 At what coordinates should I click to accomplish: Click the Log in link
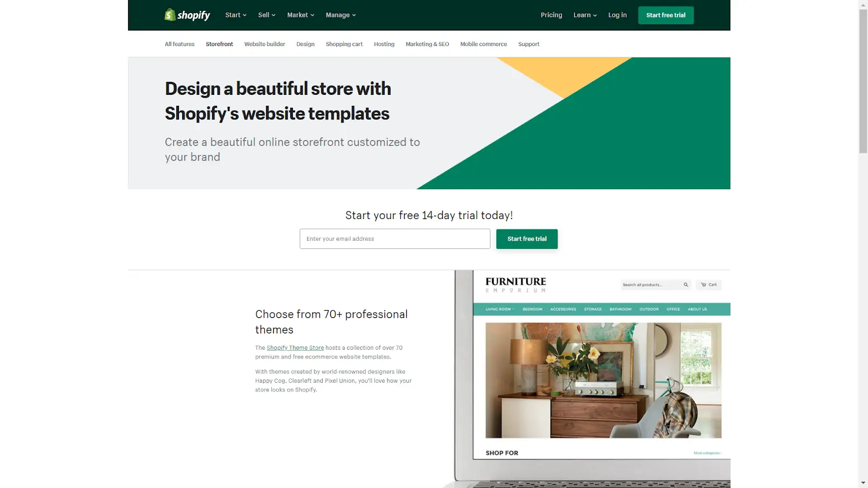[x=617, y=15]
